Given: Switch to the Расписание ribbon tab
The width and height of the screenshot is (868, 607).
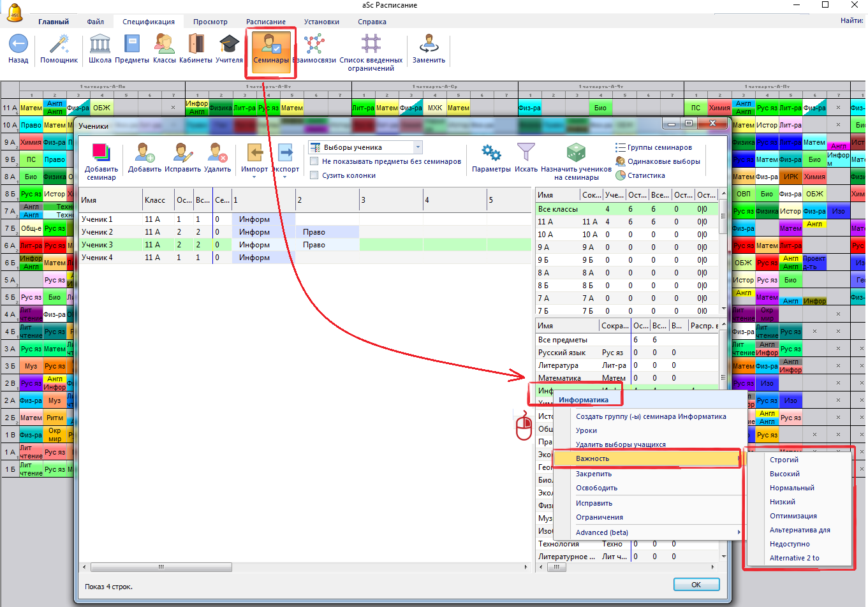Looking at the screenshot, I should coord(266,22).
